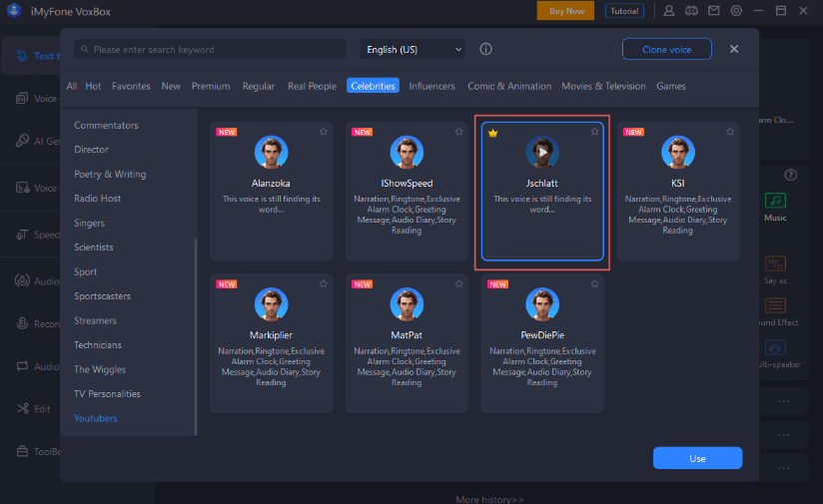Open the user account icon
The height and width of the screenshot is (504, 823).
click(x=669, y=11)
